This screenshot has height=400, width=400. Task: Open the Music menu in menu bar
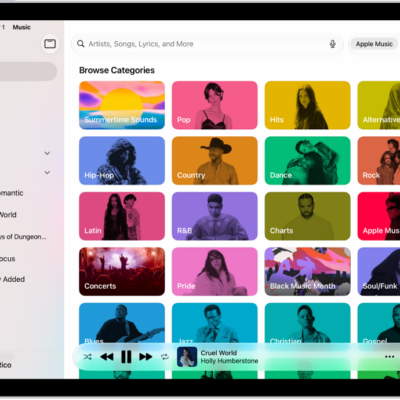pos(22,27)
